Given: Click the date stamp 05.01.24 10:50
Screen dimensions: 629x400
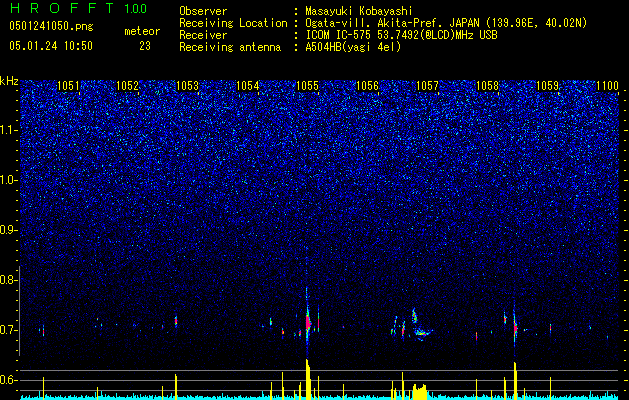Looking at the screenshot, I should pos(51,46).
